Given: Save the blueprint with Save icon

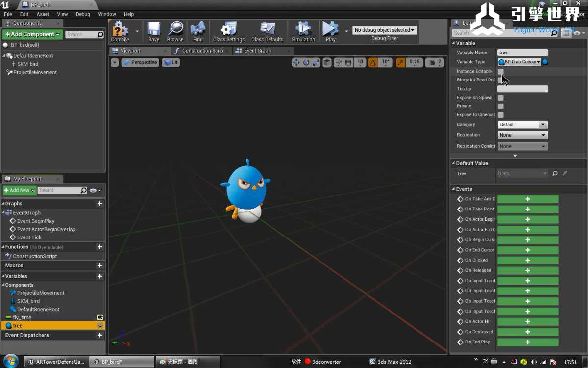Looking at the screenshot, I should (154, 30).
